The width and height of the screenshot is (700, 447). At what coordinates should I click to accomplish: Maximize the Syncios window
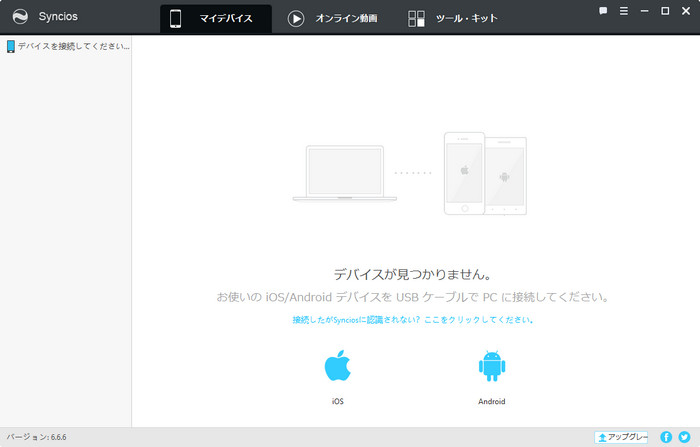point(665,11)
